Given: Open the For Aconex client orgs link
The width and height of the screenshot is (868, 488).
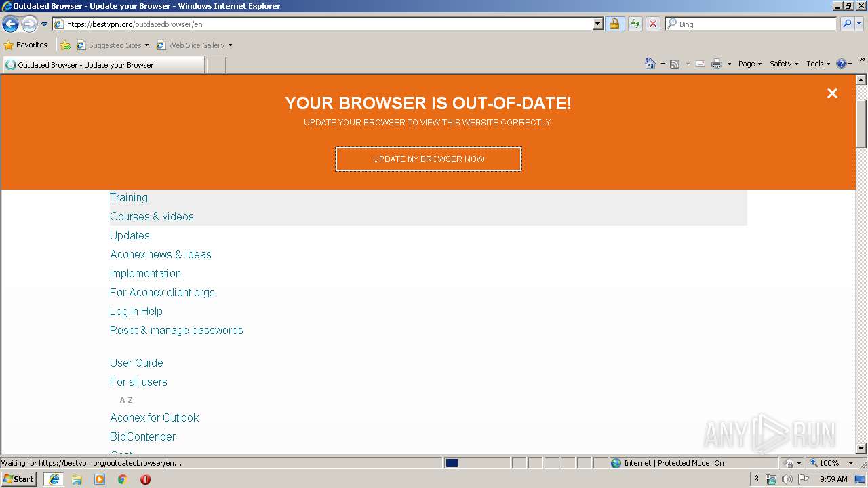Looking at the screenshot, I should tap(162, 292).
